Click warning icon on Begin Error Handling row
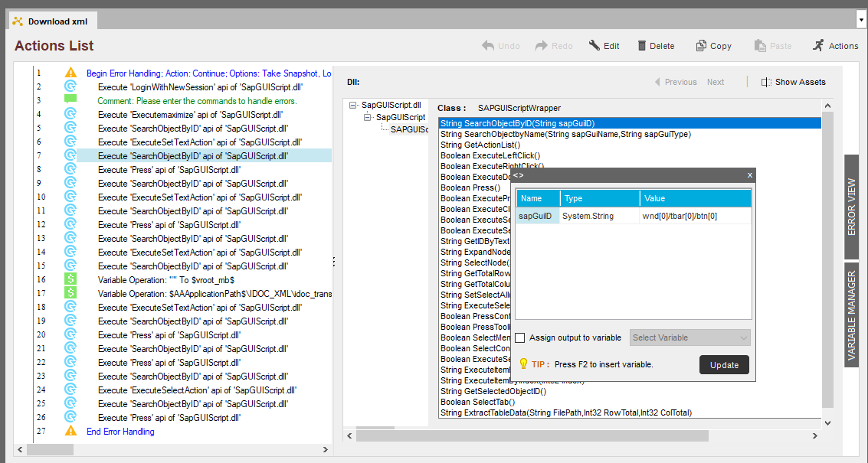 [70, 73]
